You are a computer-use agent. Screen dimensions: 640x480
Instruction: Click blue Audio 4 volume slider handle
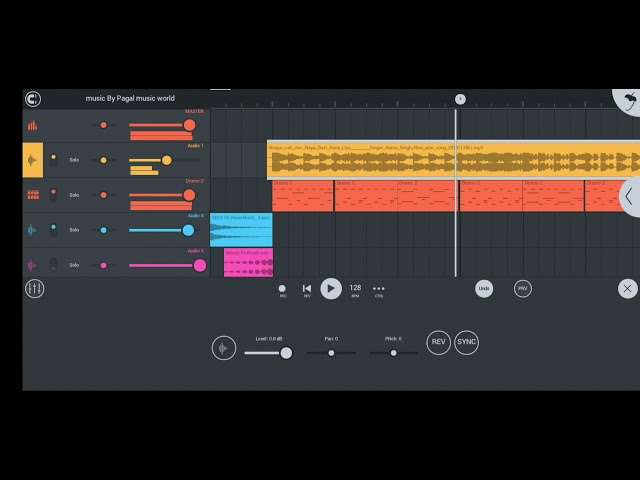point(188,230)
